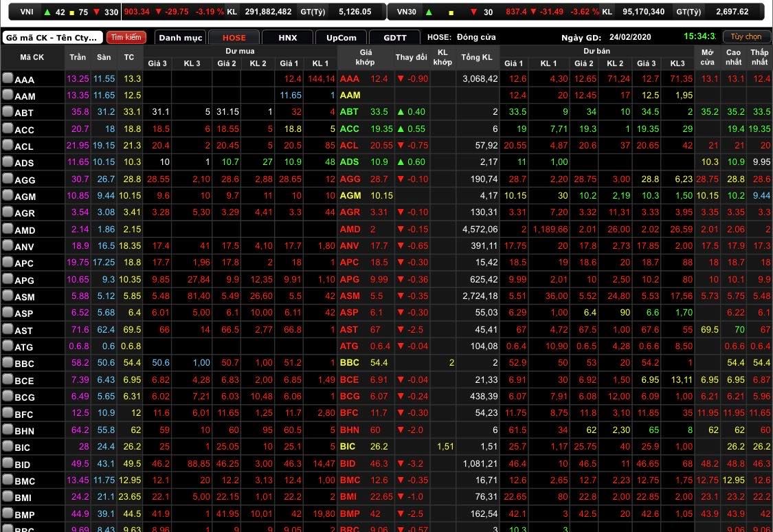The width and height of the screenshot is (773, 532).
Task: Click the Thay đổi column header
Action: pos(411,57)
